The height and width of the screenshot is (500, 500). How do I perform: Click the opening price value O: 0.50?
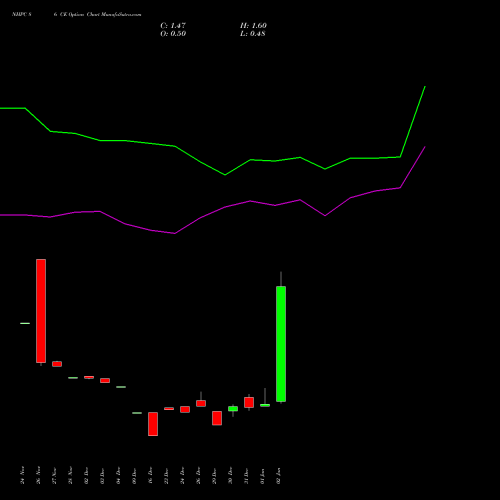(x=173, y=34)
